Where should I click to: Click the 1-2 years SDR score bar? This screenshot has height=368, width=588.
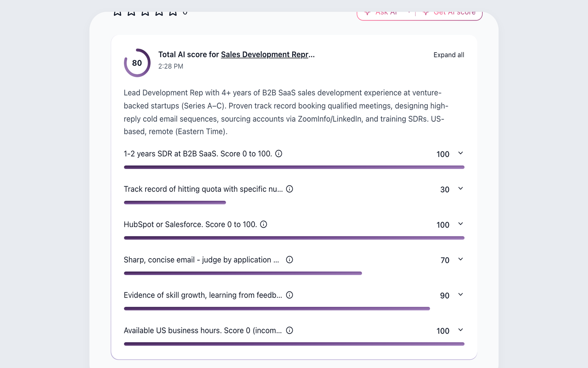click(294, 167)
